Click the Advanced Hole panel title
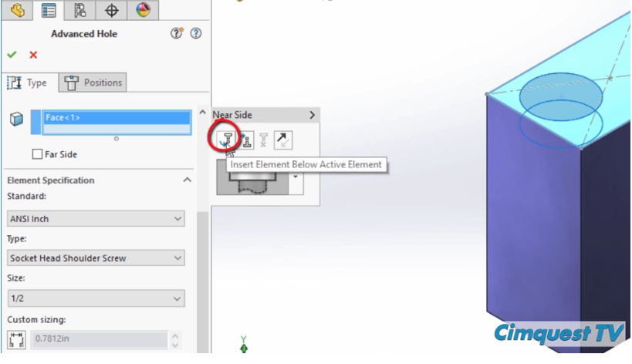This screenshot has width=632, height=364. click(x=84, y=34)
